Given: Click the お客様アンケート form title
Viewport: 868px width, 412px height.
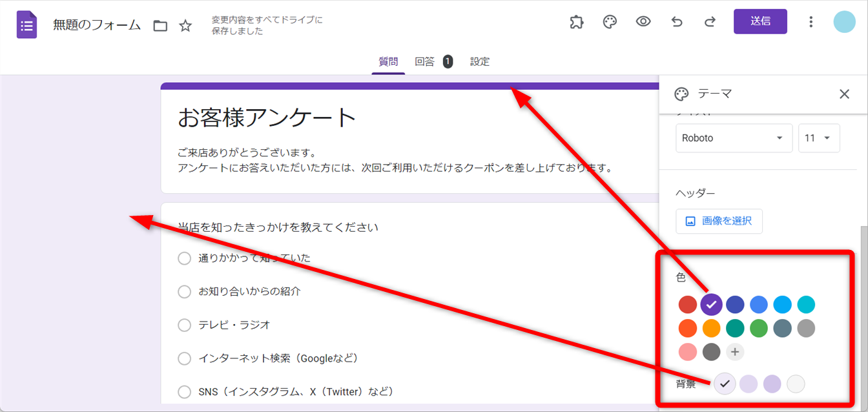Looking at the screenshot, I should pos(267,118).
